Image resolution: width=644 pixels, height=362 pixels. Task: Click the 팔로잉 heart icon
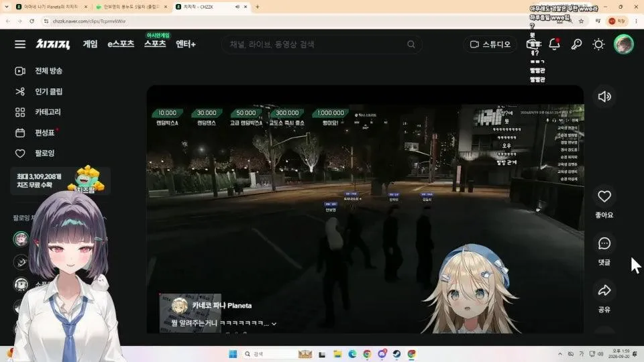pyautogui.click(x=20, y=153)
